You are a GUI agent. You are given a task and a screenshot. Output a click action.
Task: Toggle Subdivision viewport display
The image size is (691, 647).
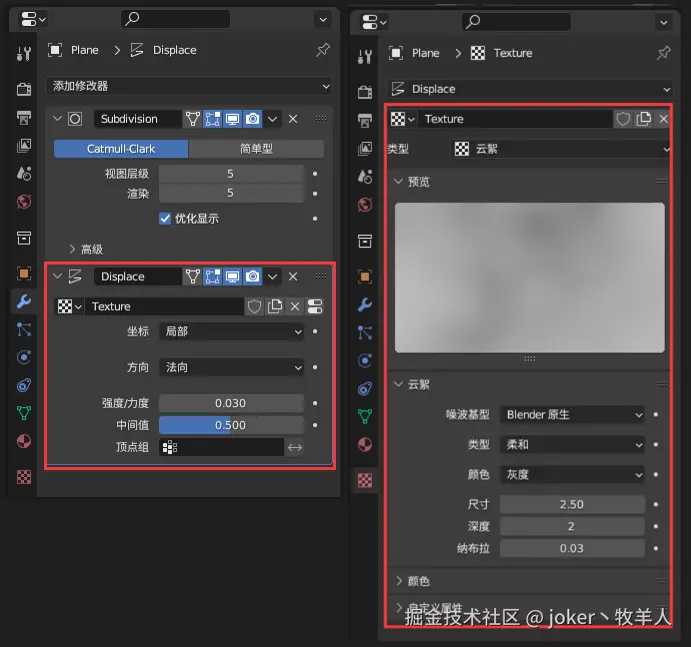click(232, 119)
